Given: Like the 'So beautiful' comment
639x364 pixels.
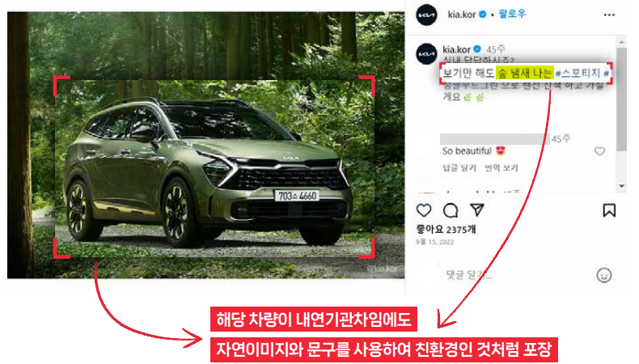Looking at the screenshot, I should [599, 151].
